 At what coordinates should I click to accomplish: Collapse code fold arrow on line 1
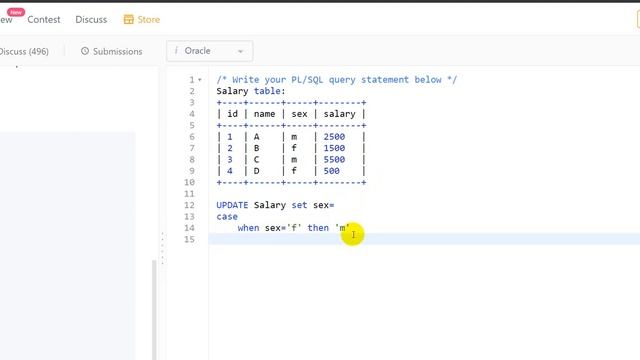[x=200, y=80]
